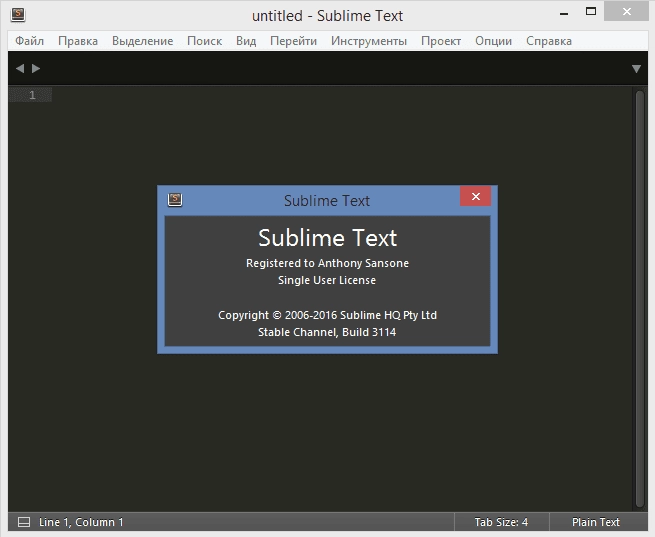Image resolution: width=655 pixels, height=537 pixels.
Task: Open the Инструменты menu
Action: click(369, 41)
